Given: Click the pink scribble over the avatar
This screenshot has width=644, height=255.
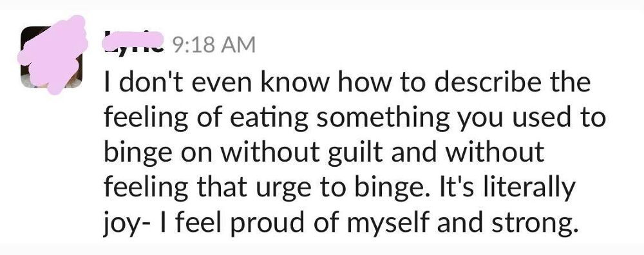Looking at the screenshot, I should [x=53, y=55].
